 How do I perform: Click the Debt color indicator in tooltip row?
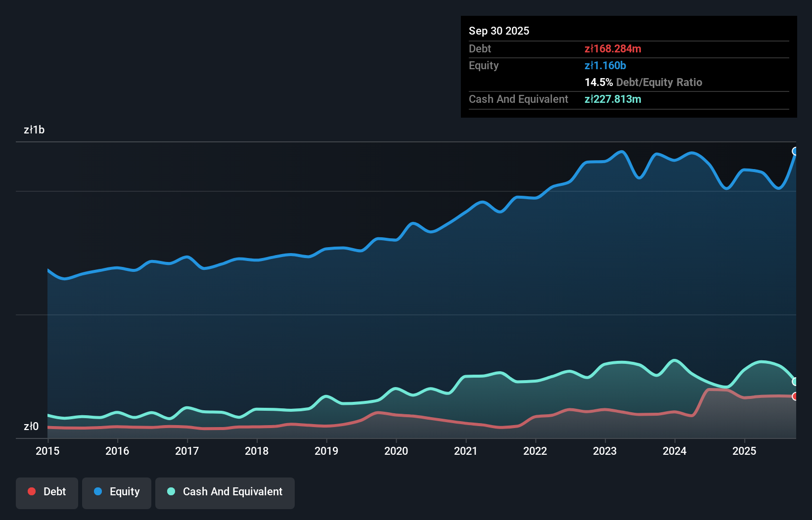pyautogui.click(x=613, y=49)
